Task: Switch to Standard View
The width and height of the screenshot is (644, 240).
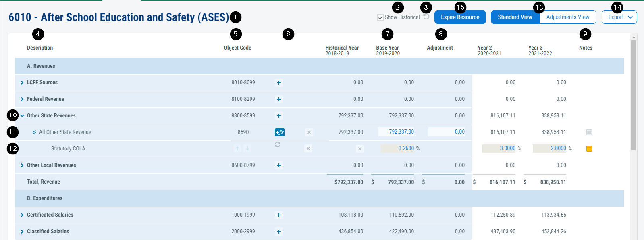Action: pos(515,17)
